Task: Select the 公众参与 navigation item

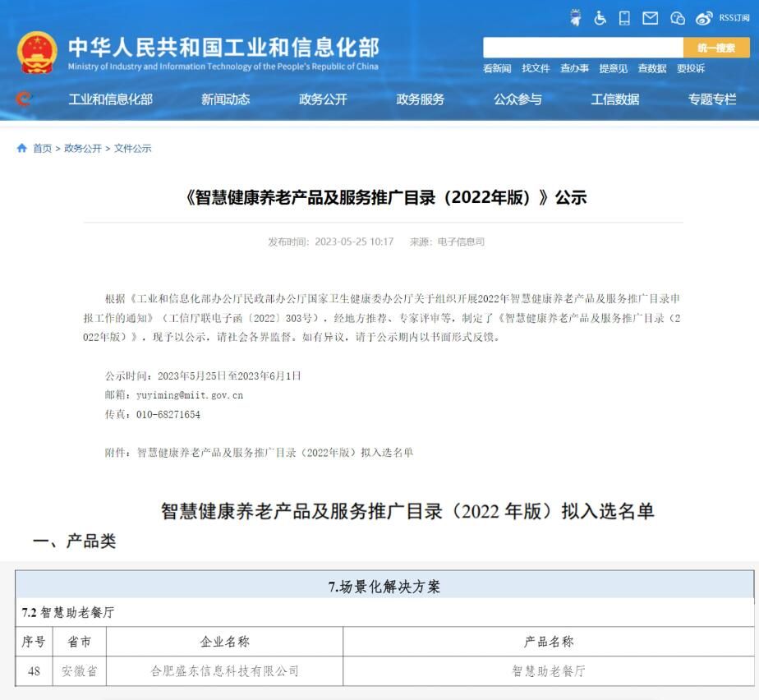Action: [x=517, y=99]
